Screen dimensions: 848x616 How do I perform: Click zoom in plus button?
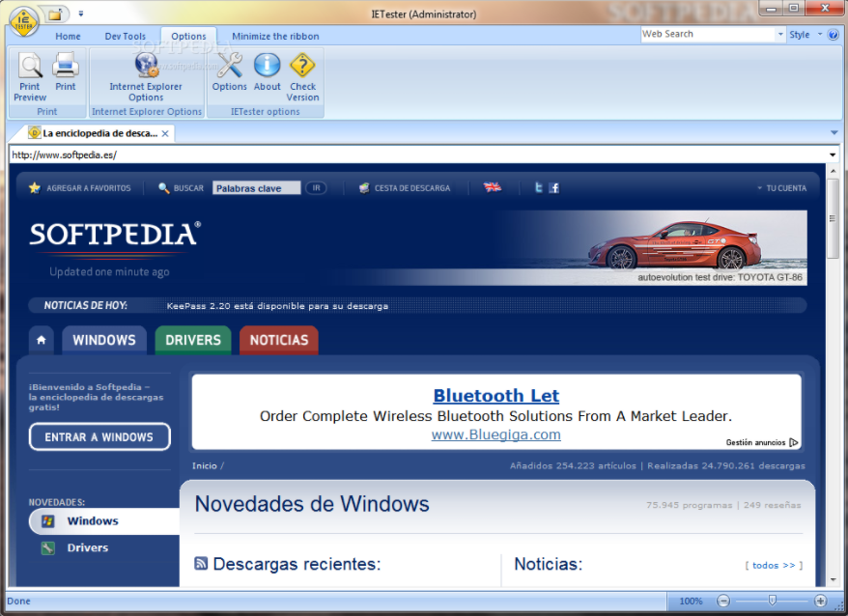click(820, 601)
